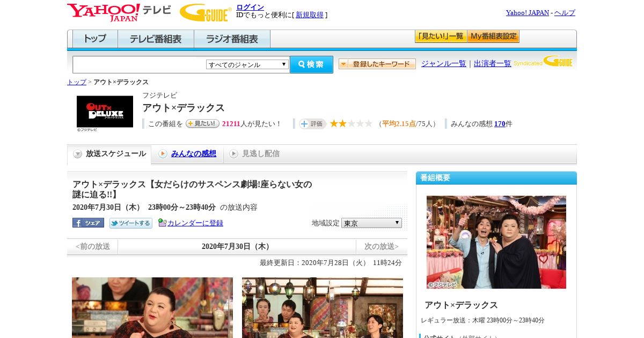
Task: Click the ログイン link
Action: click(250, 7)
